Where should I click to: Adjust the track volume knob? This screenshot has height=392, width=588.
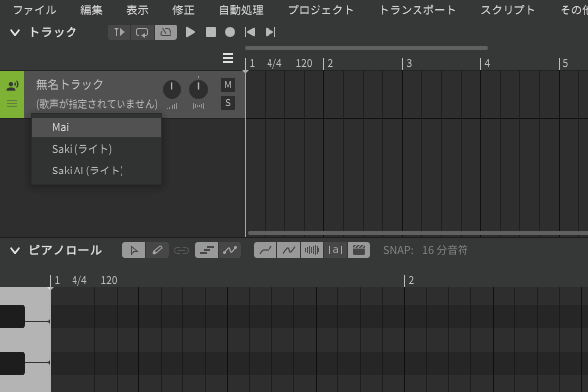171,89
